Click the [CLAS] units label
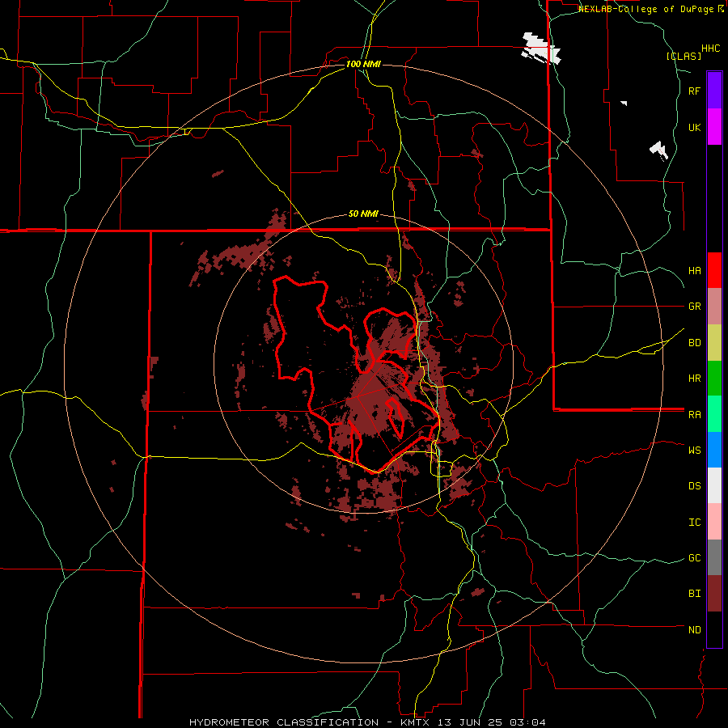728x728 pixels. (x=684, y=56)
